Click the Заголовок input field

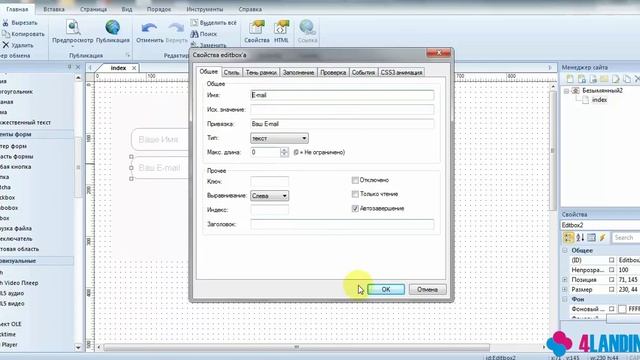342,224
